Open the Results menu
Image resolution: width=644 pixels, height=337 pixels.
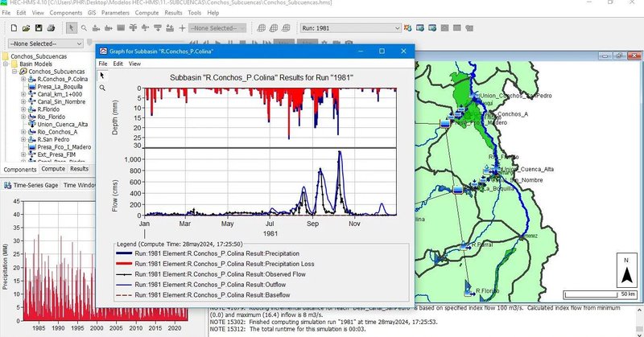click(x=173, y=13)
